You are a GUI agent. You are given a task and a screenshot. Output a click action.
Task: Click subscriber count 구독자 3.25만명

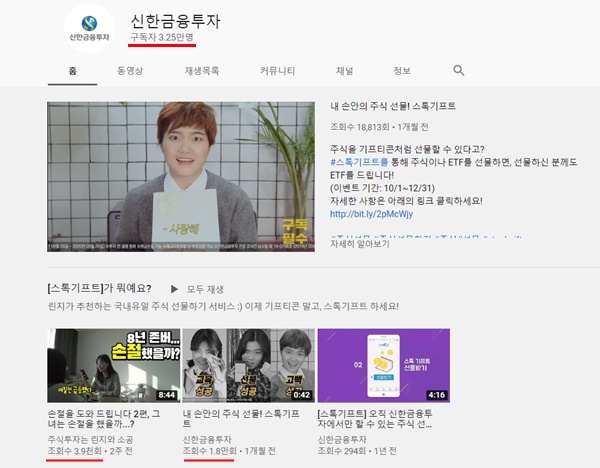[162, 38]
